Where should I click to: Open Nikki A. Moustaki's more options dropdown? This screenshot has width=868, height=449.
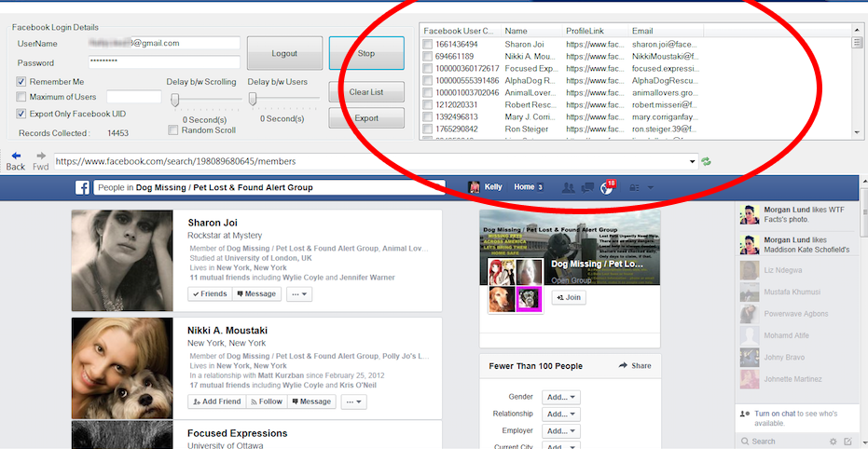353,401
